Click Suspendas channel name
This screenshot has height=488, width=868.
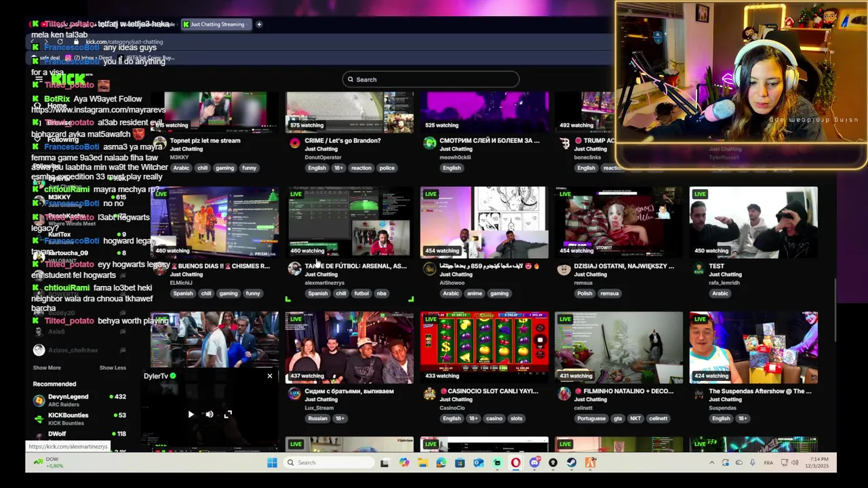tap(724, 408)
